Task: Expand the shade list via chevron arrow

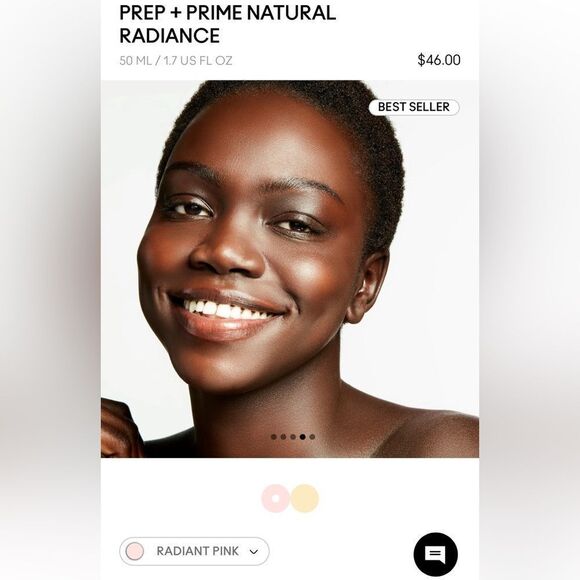Action: click(x=254, y=552)
